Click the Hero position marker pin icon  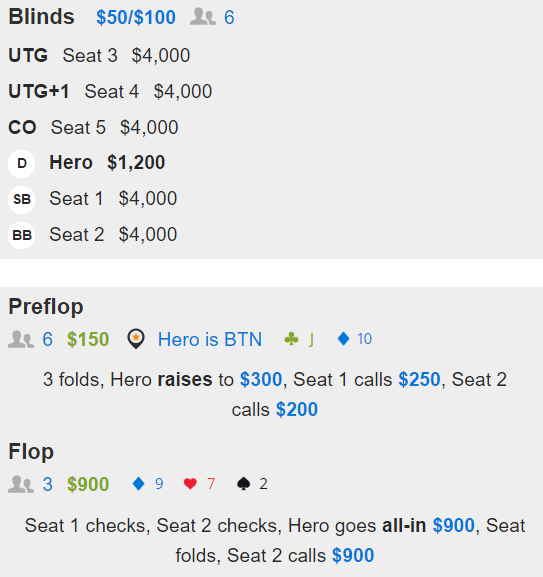136,339
